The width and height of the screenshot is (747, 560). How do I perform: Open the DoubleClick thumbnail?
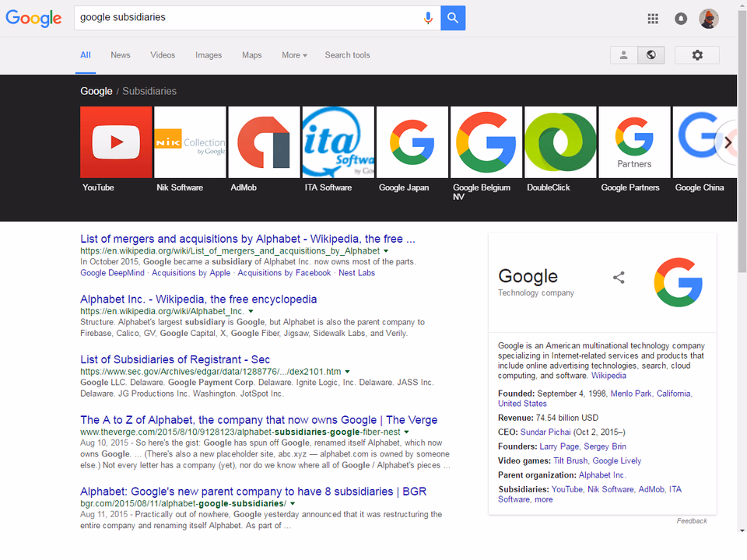click(x=560, y=142)
